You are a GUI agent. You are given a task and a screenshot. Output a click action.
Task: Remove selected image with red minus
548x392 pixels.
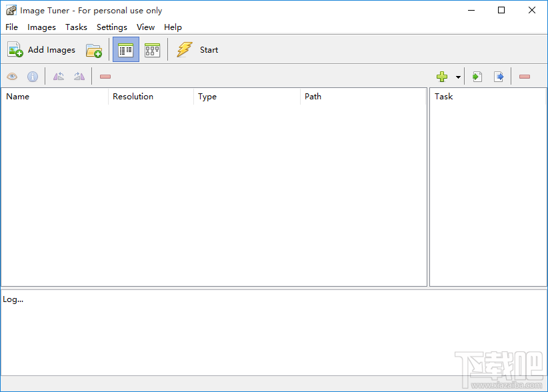click(x=105, y=77)
